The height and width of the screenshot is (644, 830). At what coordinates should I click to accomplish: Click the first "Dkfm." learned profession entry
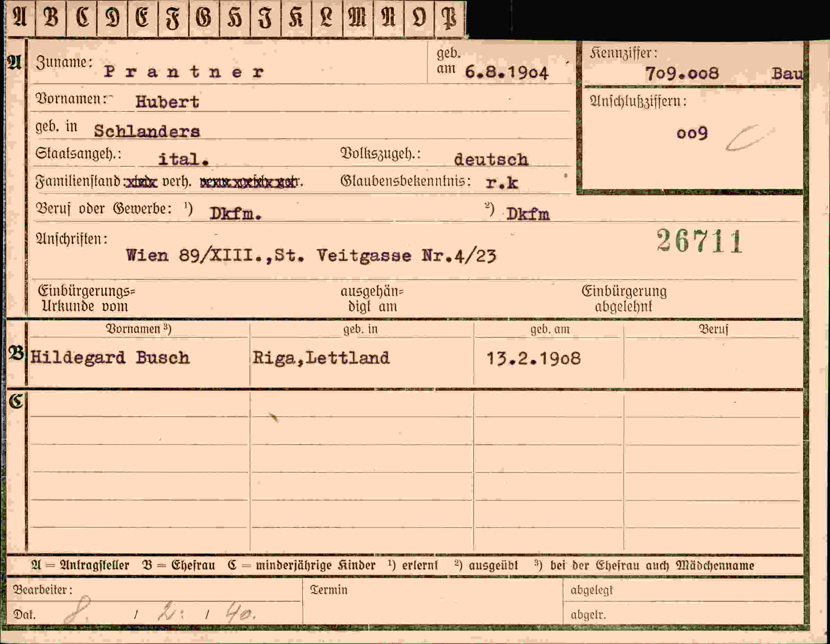236,214
